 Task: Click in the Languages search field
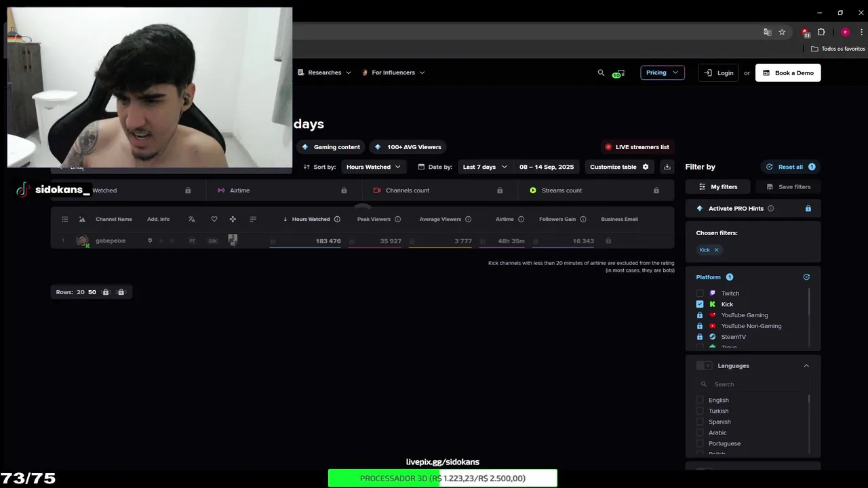(x=753, y=384)
